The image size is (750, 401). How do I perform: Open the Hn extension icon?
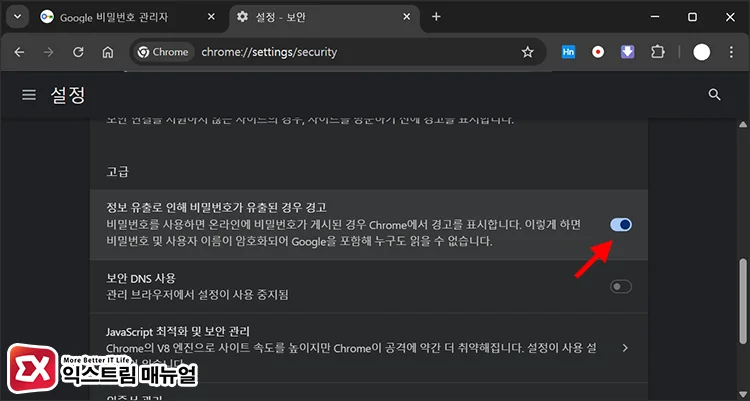pyautogui.click(x=568, y=52)
